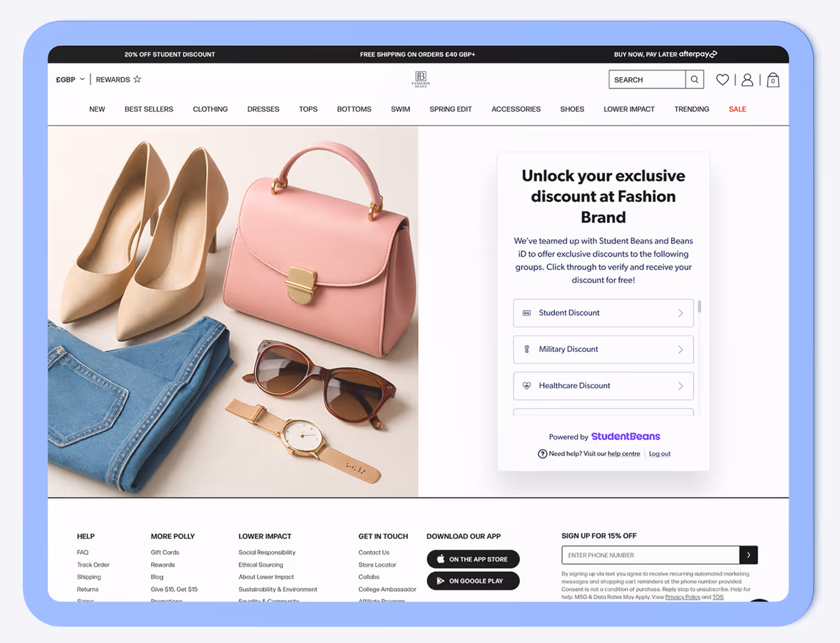Click the Google Play logo icon
The image size is (840, 643).
coord(441,581)
